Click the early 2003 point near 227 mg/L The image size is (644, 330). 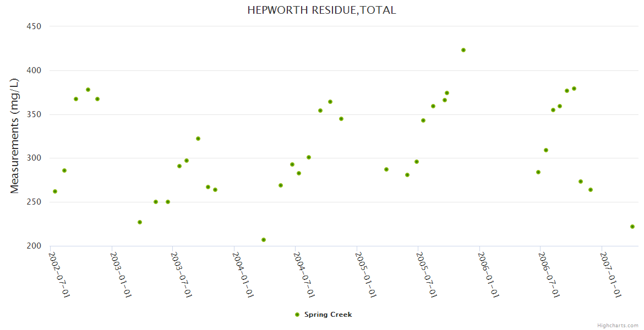[x=140, y=222]
